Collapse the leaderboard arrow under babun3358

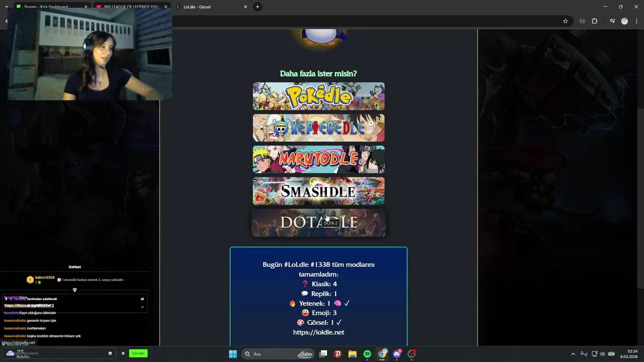(74, 290)
